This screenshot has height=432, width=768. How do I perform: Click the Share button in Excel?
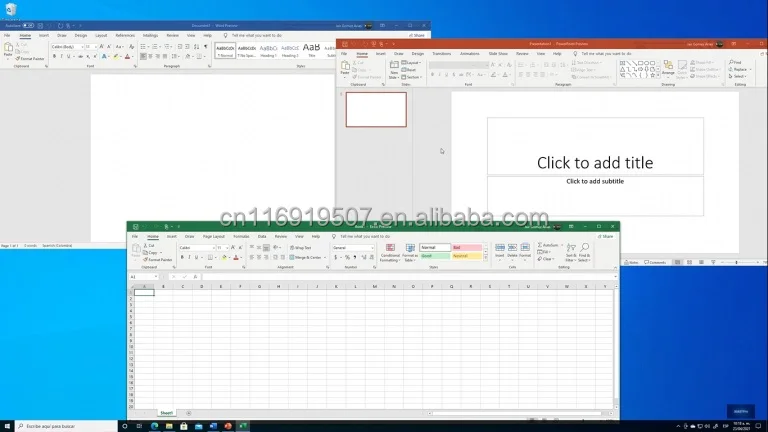pos(606,236)
